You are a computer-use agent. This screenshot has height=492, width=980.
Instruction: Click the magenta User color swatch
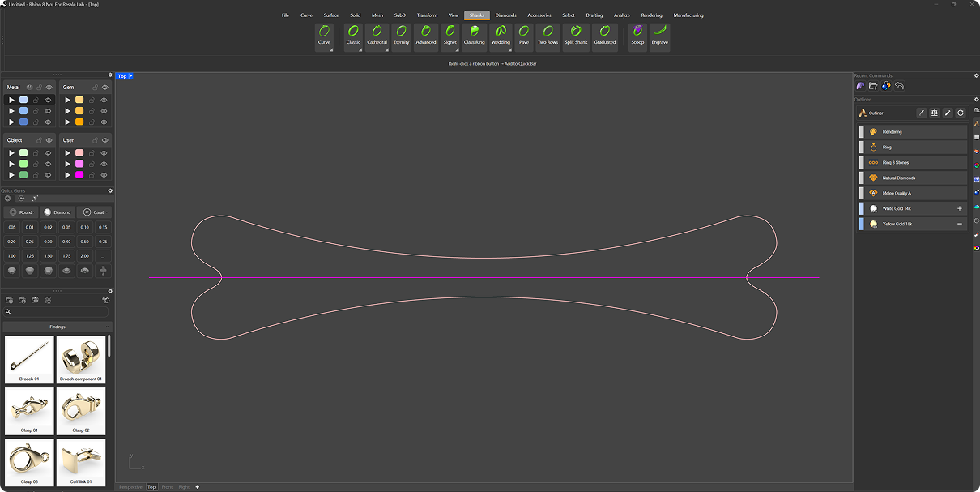[79, 175]
